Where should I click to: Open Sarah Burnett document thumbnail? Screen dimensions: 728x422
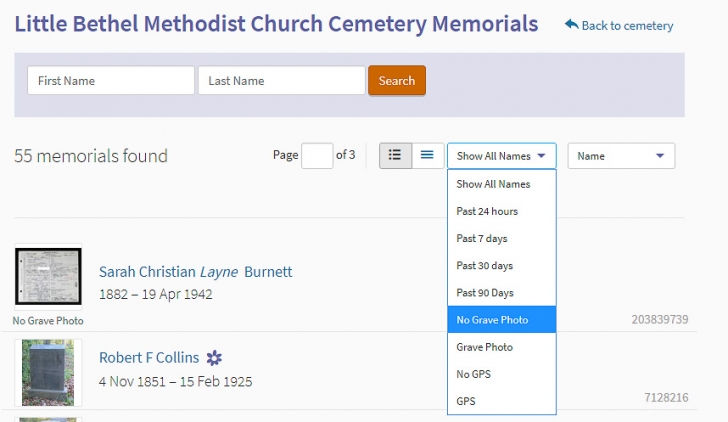(48, 276)
